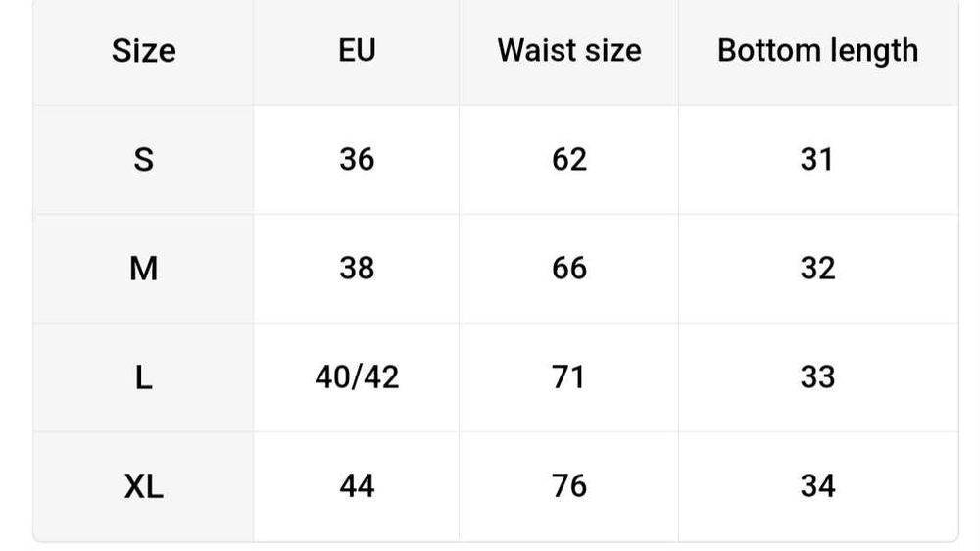Click EU value 44
The width and height of the screenshot is (980, 551).
[356, 486]
